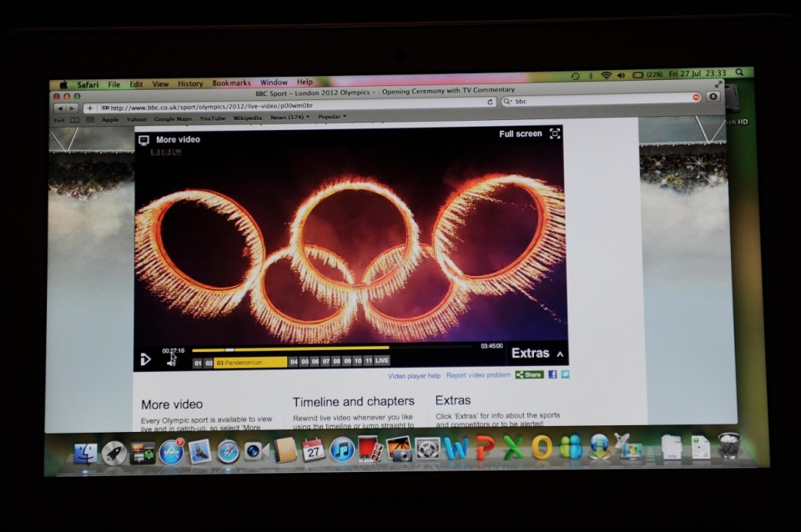The width and height of the screenshot is (801, 532).
Task: Open the Window menu
Action: coord(274,83)
